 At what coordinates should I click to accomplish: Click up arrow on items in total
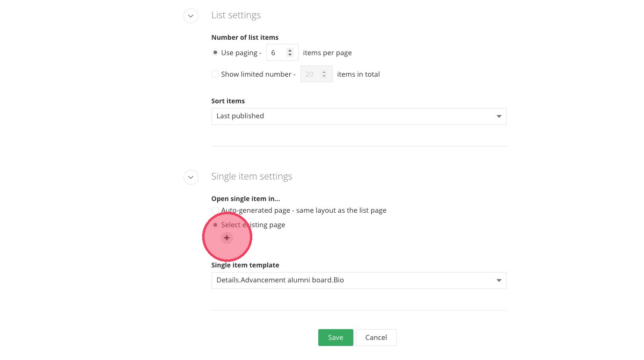[324, 72]
